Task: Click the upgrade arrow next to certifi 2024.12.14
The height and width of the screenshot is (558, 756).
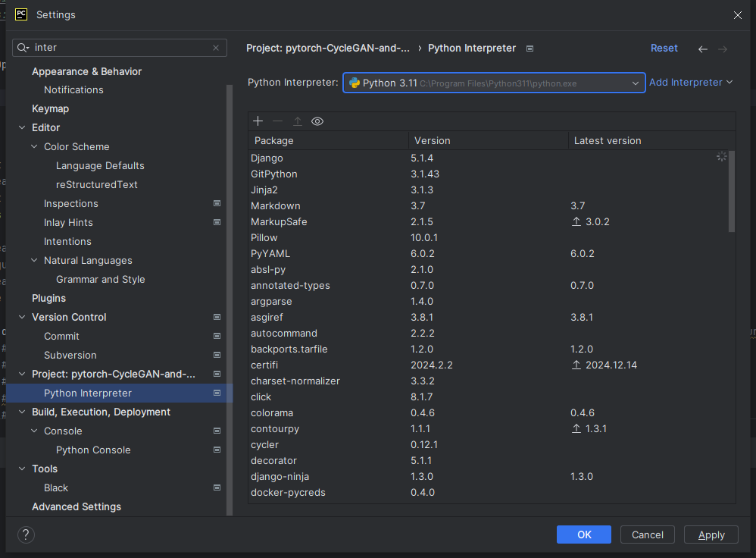Action: [x=576, y=365]
